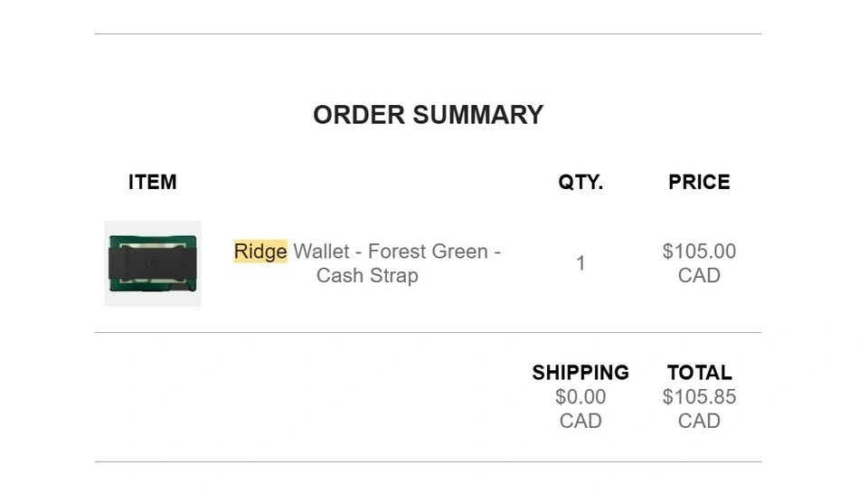Select the QTY. column header

tap(580, 182)
